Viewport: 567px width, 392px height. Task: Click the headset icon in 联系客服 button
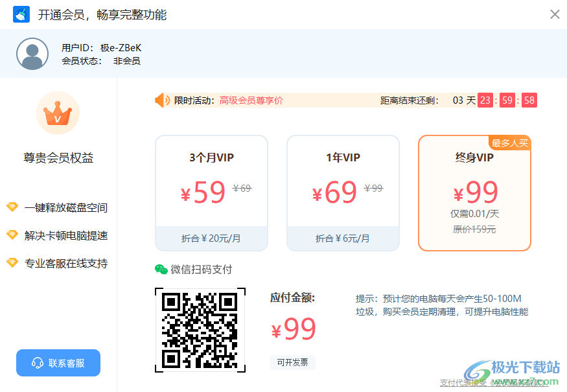tap(38, 363)
